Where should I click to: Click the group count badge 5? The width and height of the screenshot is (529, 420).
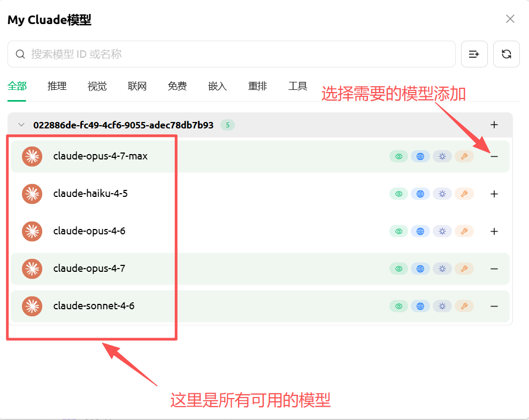pyautogui.click(x=227, y=125)
